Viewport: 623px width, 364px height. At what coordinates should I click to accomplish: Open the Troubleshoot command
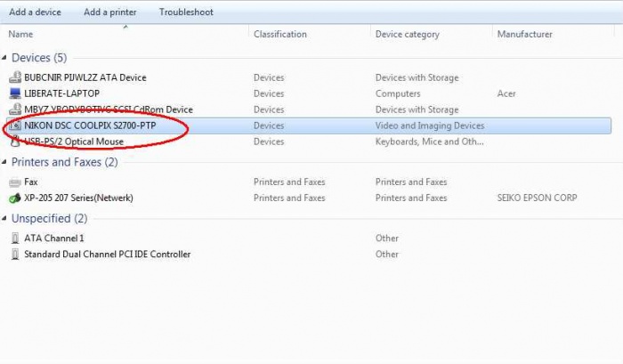pos(186,12)
